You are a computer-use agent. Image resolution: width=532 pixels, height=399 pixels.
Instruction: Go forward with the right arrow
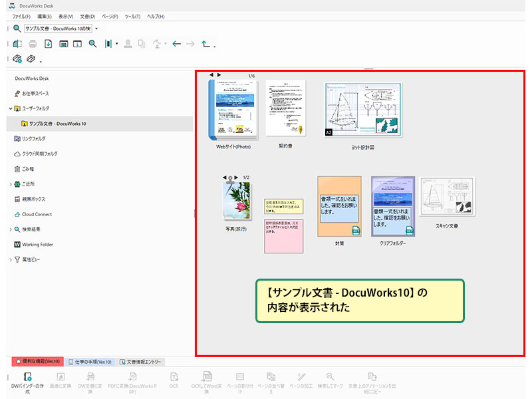(190, 44)
